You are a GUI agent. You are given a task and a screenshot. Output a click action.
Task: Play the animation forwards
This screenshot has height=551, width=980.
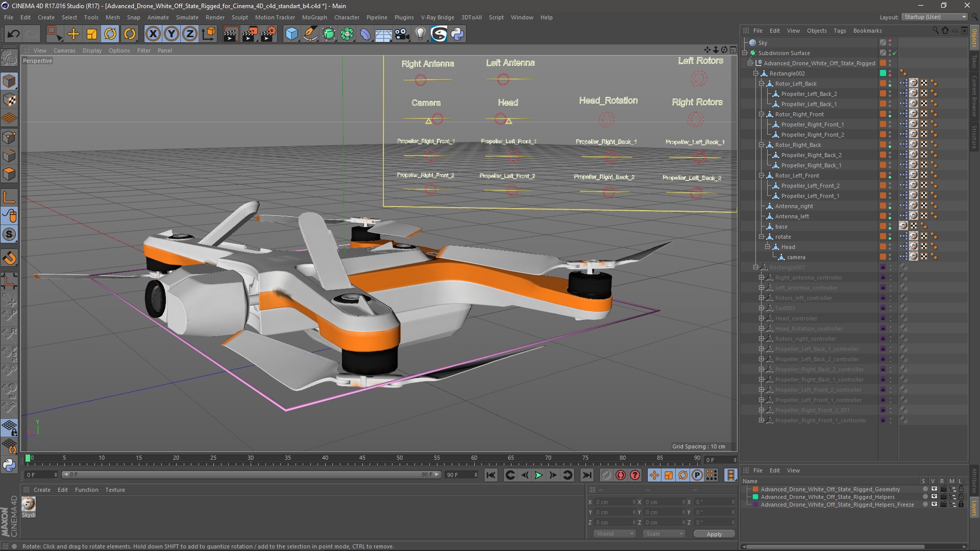click(x=538, y=475)
